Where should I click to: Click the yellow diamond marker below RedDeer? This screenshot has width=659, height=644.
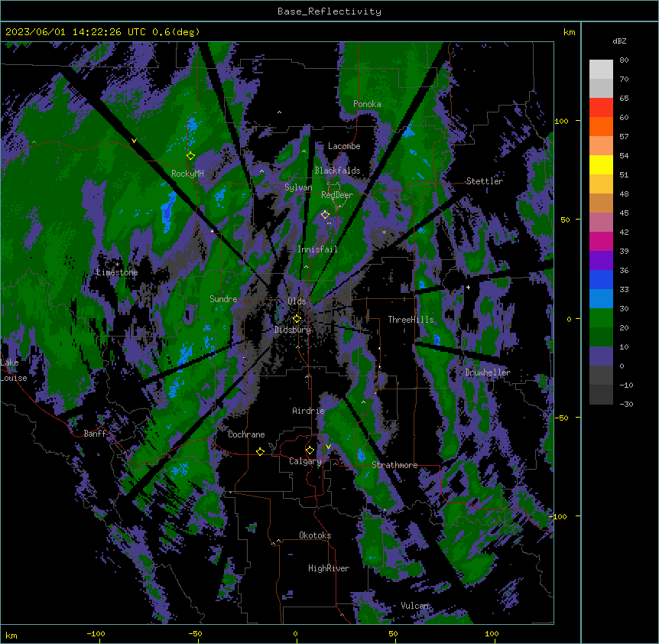[x=325, y=214]
